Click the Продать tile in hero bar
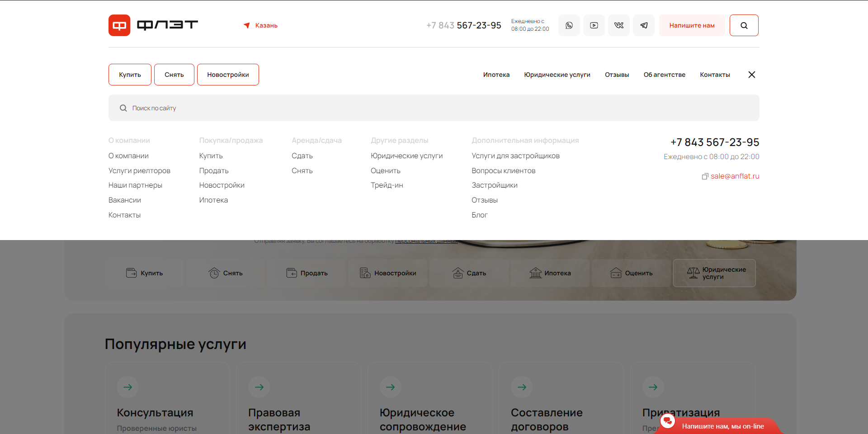The width and height of the screenshot is (868, 434). (x=307, y=273)
